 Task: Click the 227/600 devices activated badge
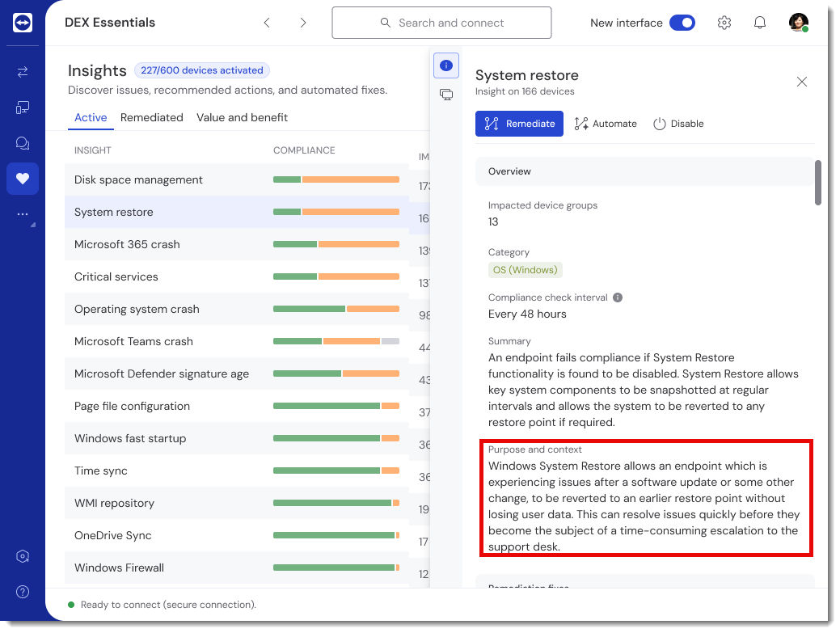tap(202, 70)
